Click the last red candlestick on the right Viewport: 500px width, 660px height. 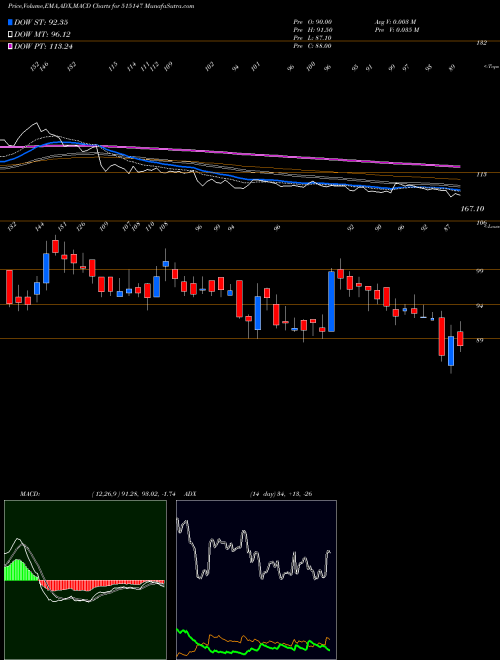pos(460,338)
